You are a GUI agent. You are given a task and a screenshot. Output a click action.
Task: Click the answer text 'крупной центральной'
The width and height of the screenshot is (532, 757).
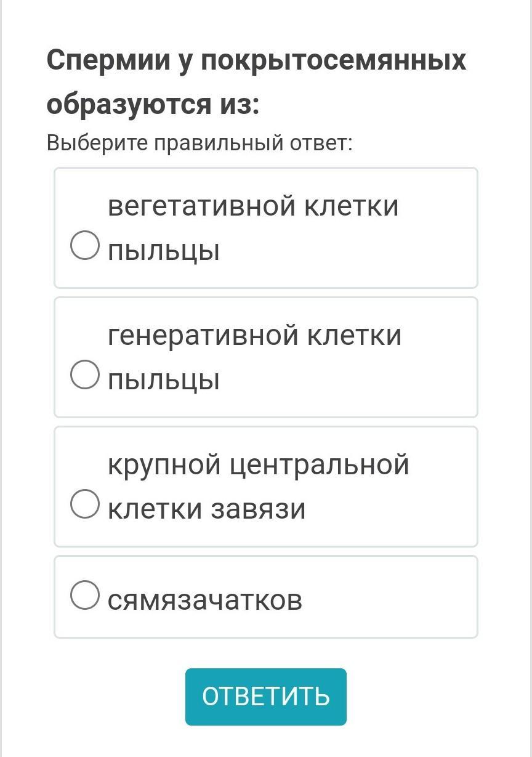tap(259, 464)
